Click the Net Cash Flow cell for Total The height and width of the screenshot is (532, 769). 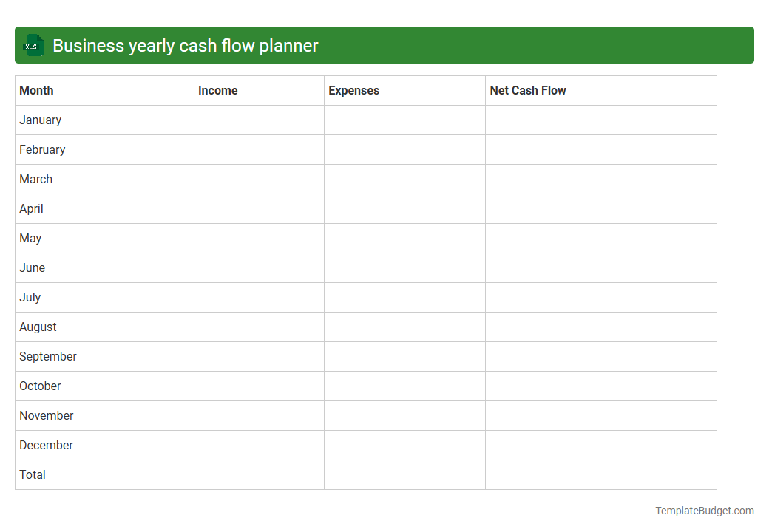pyautogui.click(x=600, y=474)
